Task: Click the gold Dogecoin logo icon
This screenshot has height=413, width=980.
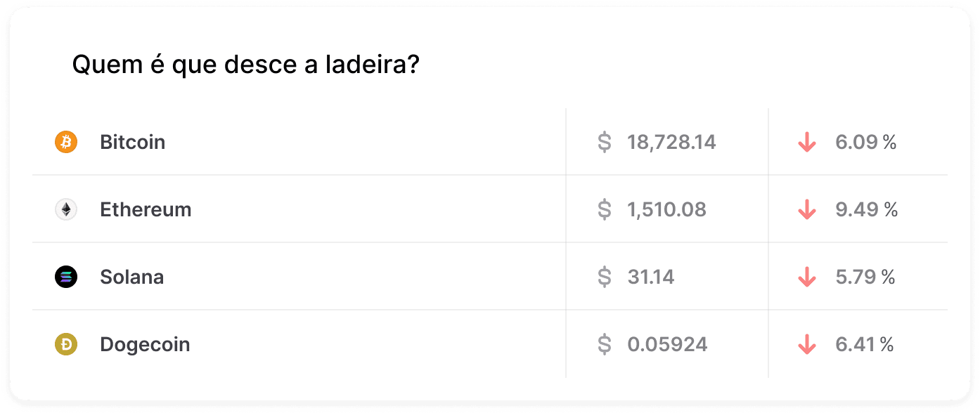Action: [x=66, y=345]
